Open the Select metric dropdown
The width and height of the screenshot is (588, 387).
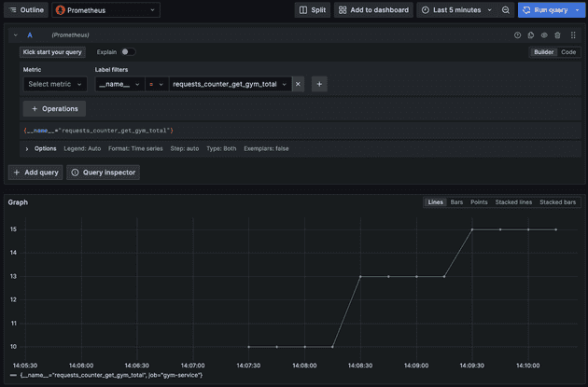(55, 84)
